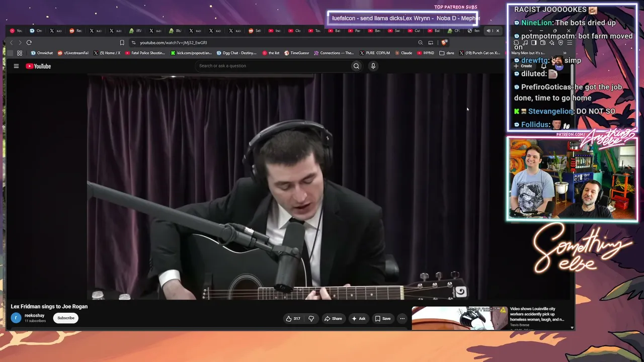644x362 pixels.
Task: Open the r/LivestreamFail bookmark
Action: tap(73, 53)
